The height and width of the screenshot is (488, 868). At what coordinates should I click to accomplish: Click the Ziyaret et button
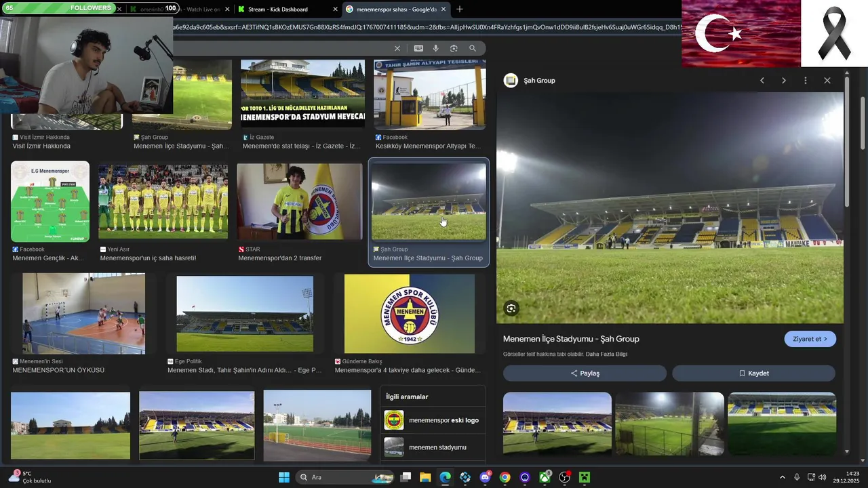810,339
